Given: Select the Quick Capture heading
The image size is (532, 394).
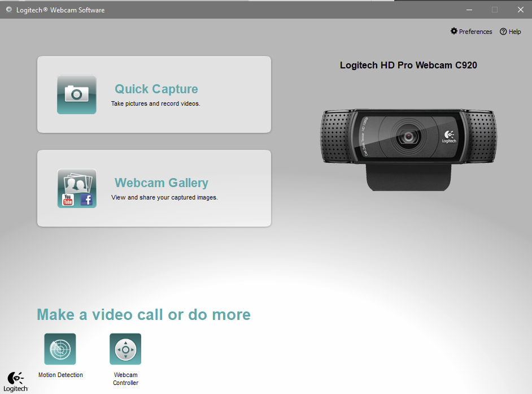Looking at the screenshot, I should 156,89.
